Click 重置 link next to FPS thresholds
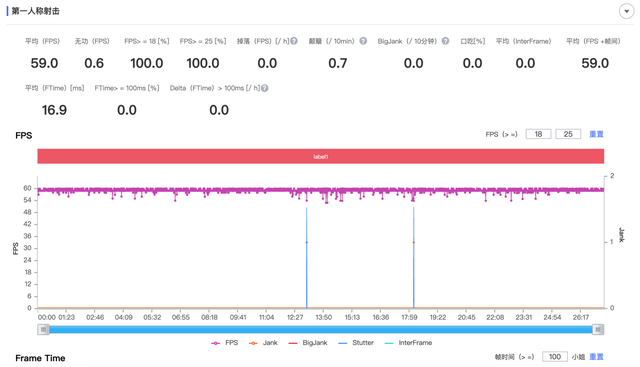 [x=596, y=134]
